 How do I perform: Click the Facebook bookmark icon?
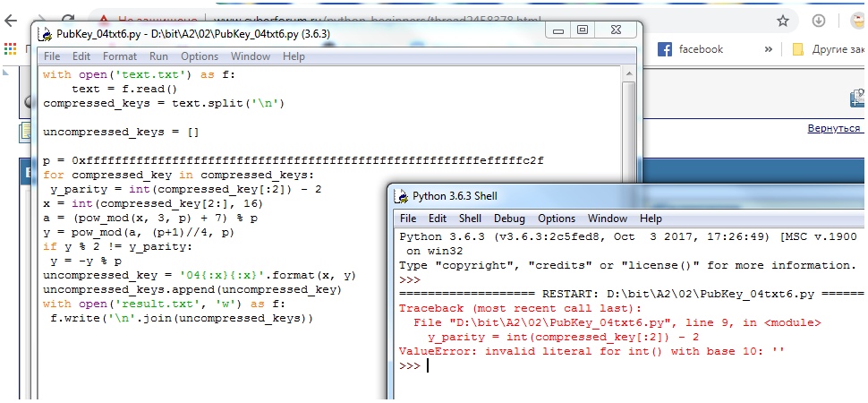pos(665,49)
